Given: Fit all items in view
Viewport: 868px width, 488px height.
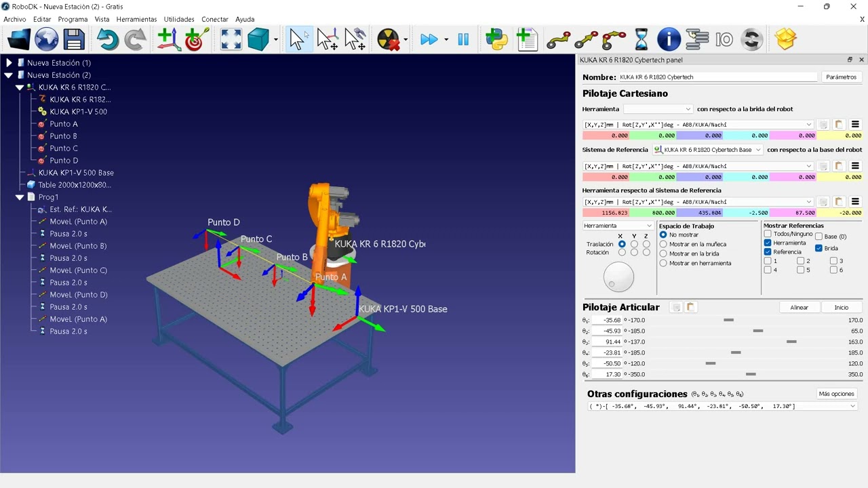Looking at the screenshot, I should [x=231, y=39].
